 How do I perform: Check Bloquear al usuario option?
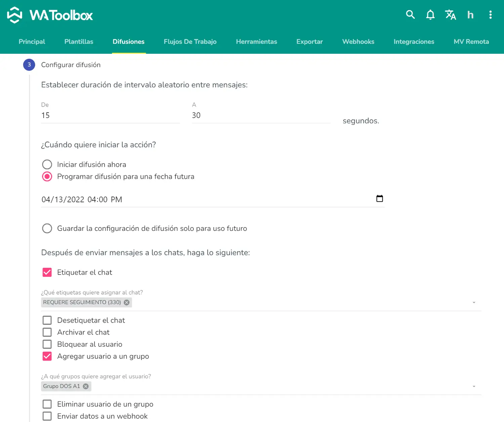pyautogui.click(x=47, y=344)
